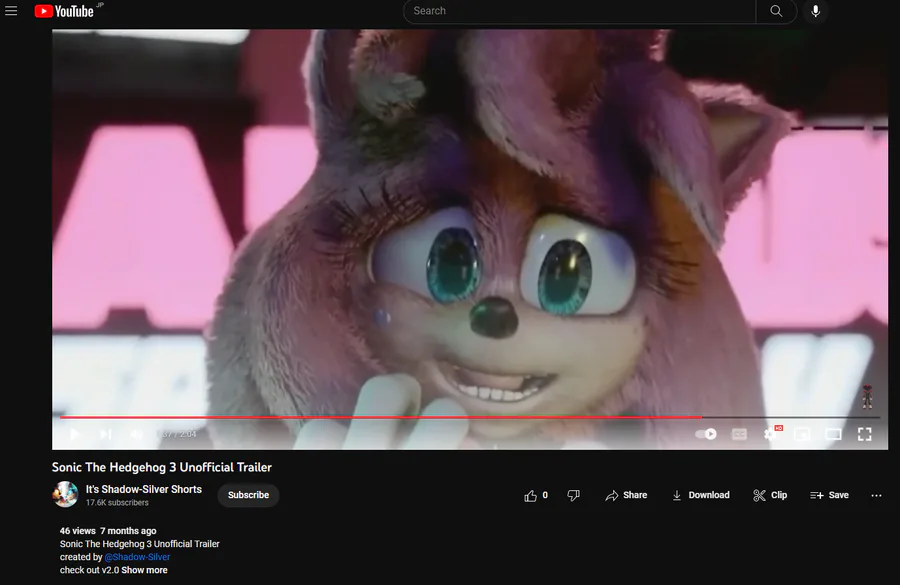Expand description with Show more
The width and height of the screenshot is (900, 585).
pyautogui.click(x=144, y=570)
